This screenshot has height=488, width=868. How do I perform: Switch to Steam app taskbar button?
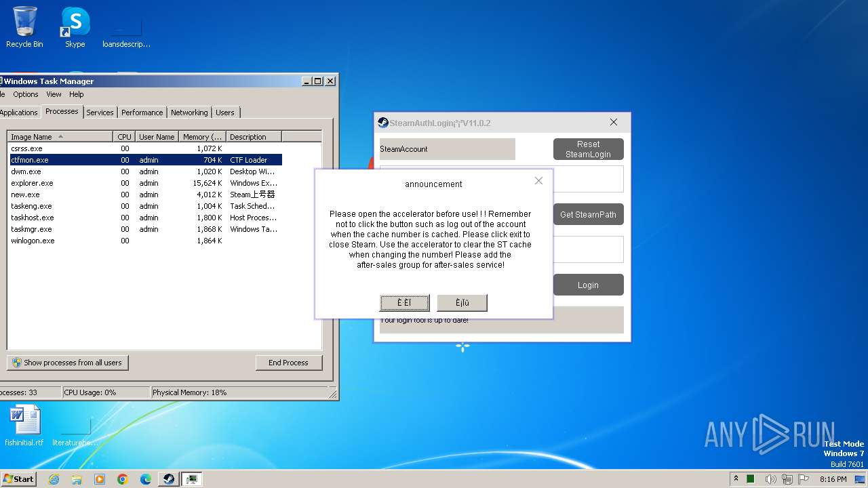(x=169, y=479)
